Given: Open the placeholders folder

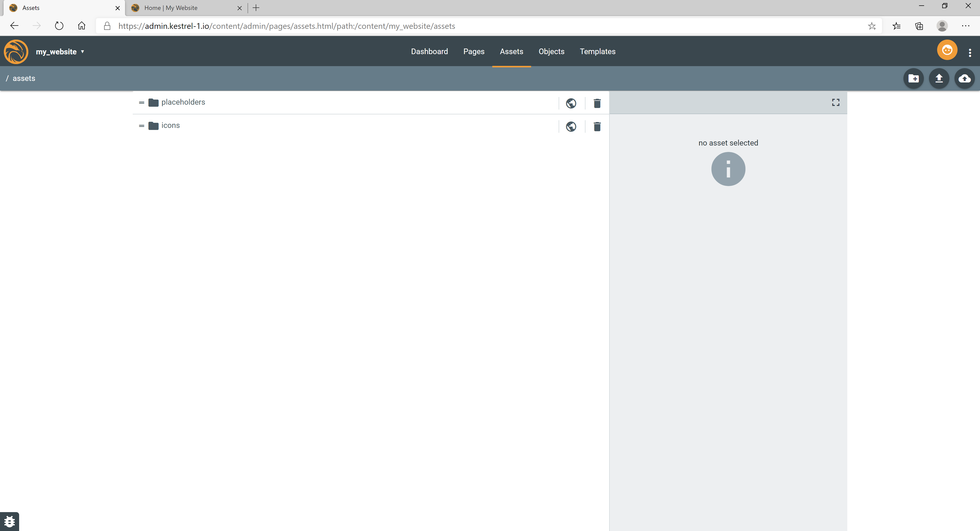Looking at the screenshot, I should pyautogui.click(x=183, y=102).
